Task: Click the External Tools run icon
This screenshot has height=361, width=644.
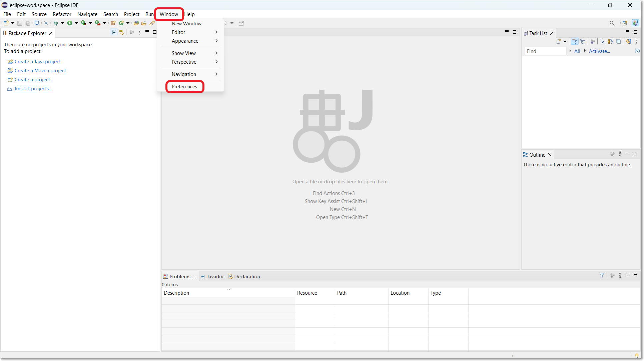Action: (98, 23)
